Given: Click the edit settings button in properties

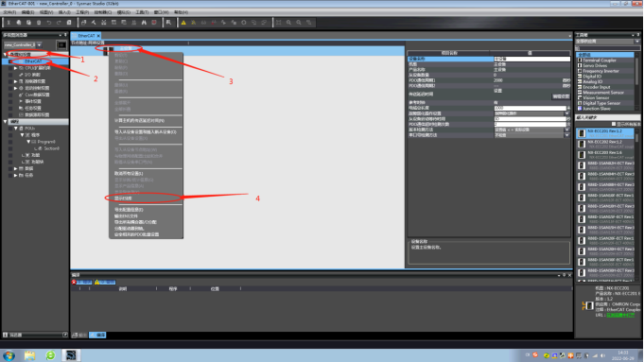Looking at the screenshot, I should (x=561, y=96).
